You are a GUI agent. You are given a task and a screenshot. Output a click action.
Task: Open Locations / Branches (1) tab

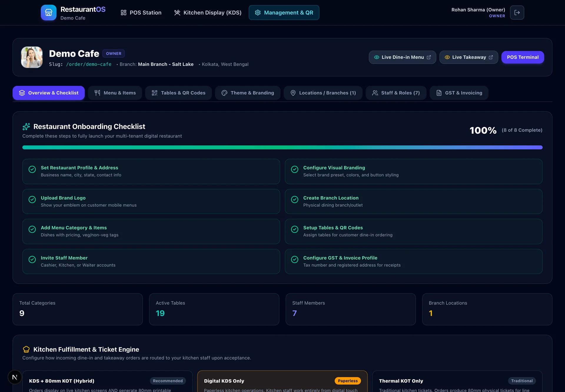point(323,93)
